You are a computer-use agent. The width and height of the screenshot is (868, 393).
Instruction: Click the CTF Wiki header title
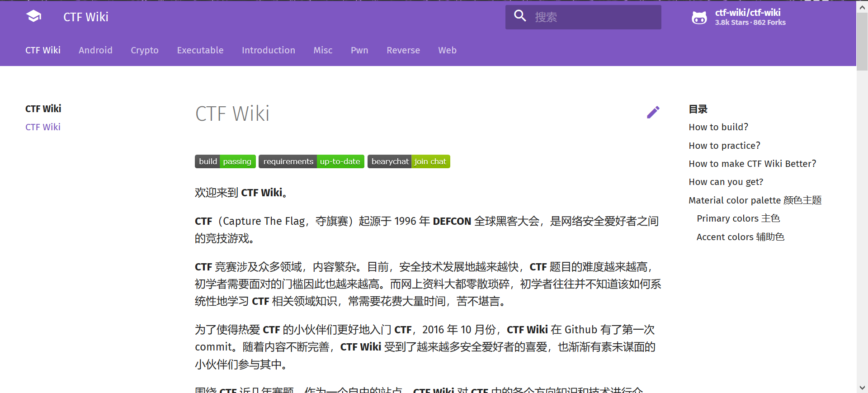86,17
